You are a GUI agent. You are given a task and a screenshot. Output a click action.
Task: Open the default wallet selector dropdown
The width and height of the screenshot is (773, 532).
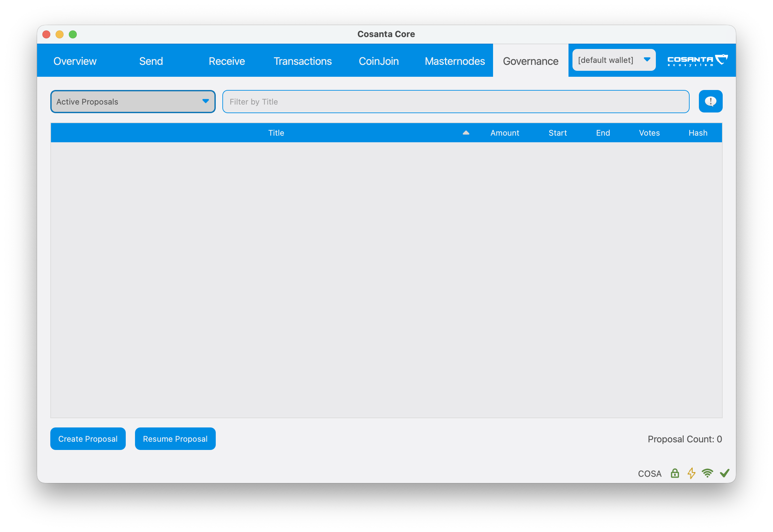614,60
